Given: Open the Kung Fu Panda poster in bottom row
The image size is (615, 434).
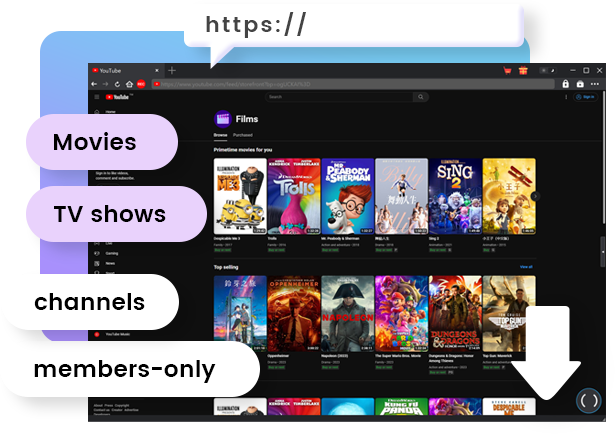Looking at the screenshot, I should pyautogui.click(x=401, y=406).
